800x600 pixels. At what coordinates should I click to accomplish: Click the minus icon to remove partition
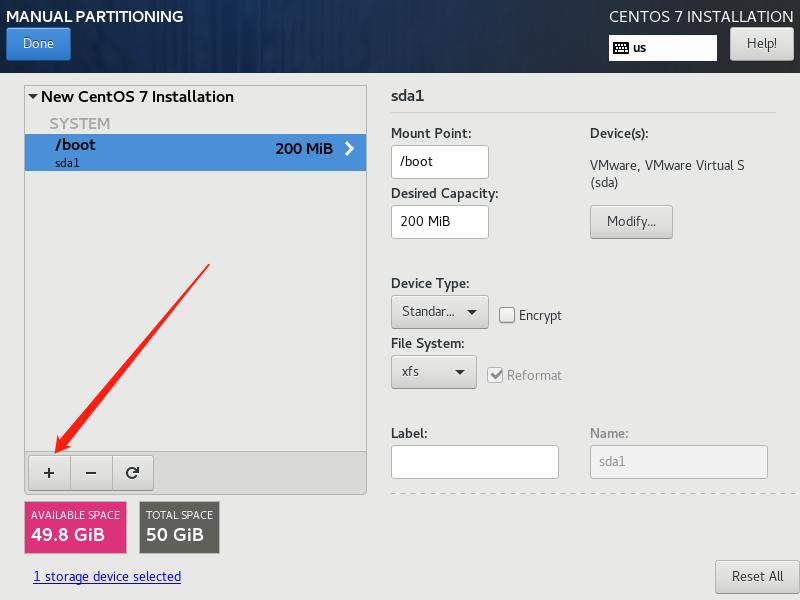90,472
